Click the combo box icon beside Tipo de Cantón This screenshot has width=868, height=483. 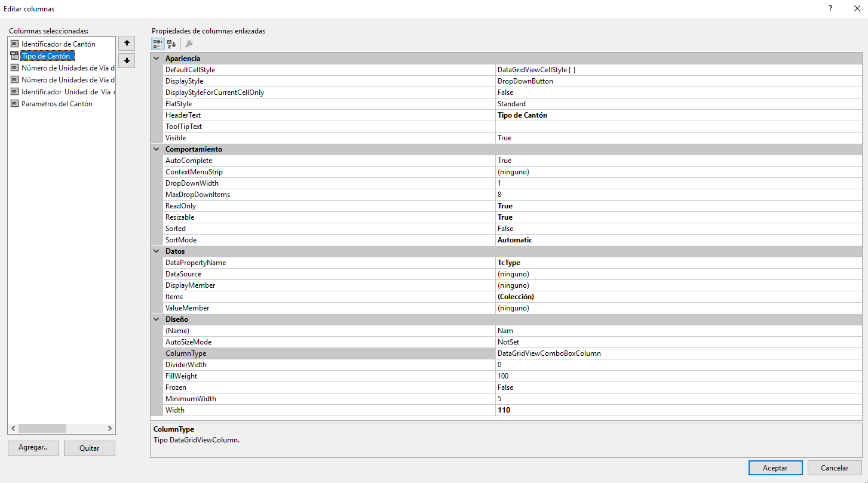click(x=15, y=56)
